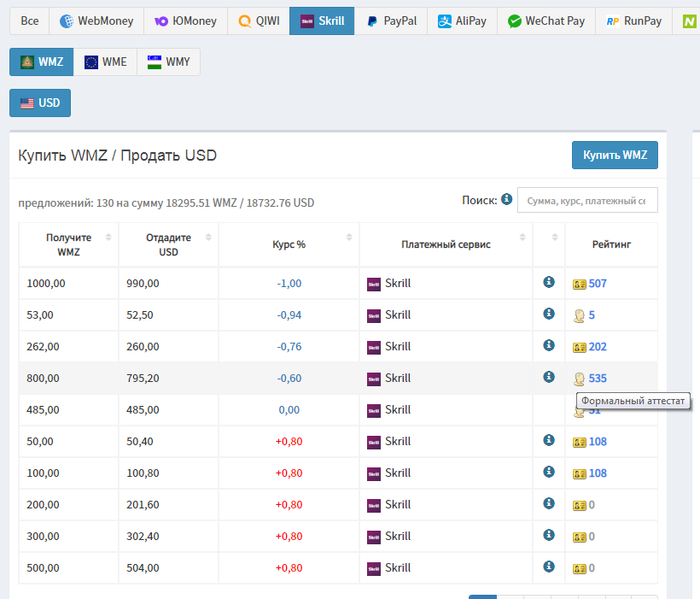Open info icon for 262,00 WMZ offer
700x599 pixels.
549,345
